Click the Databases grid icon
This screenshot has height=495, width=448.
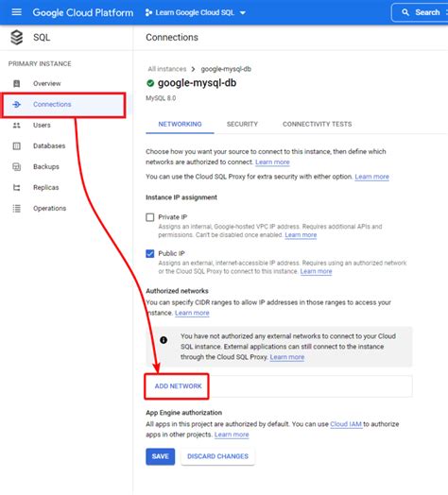pyautogui.click(x=17, y=145)
